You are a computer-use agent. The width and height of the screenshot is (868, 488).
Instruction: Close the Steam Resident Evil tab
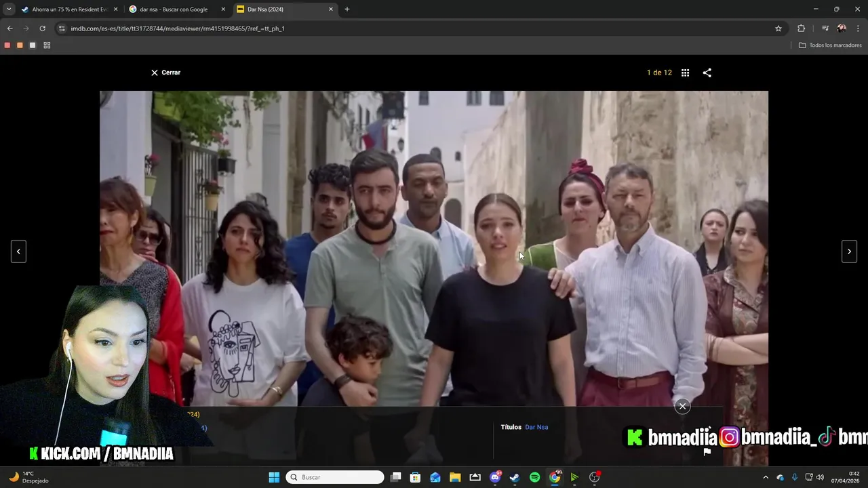click(x=115, y=9)
